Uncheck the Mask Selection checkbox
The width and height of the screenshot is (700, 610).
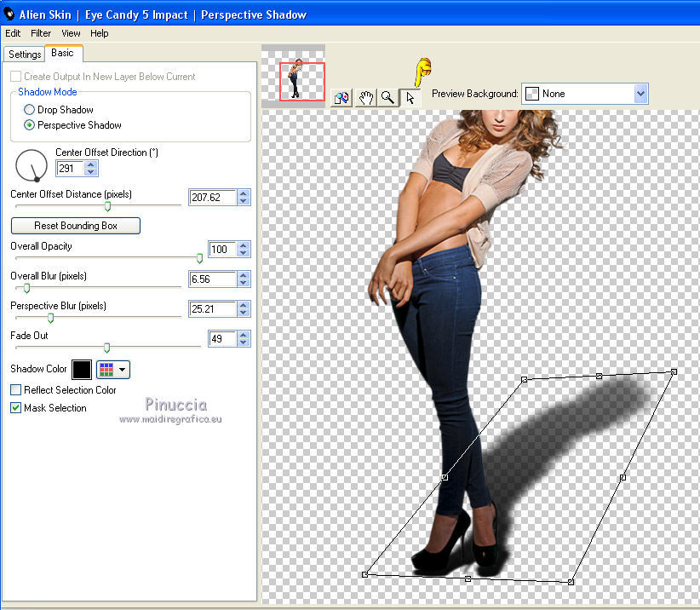point(15,408)
